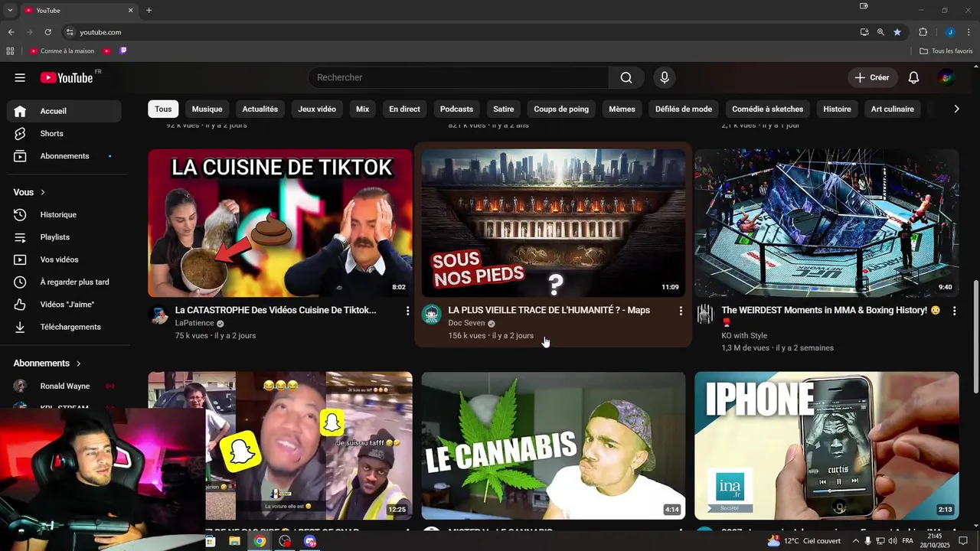Screen dimensions: 980x551
Task: Open Doc Seven channel avatar
Action: coord(432,315)
